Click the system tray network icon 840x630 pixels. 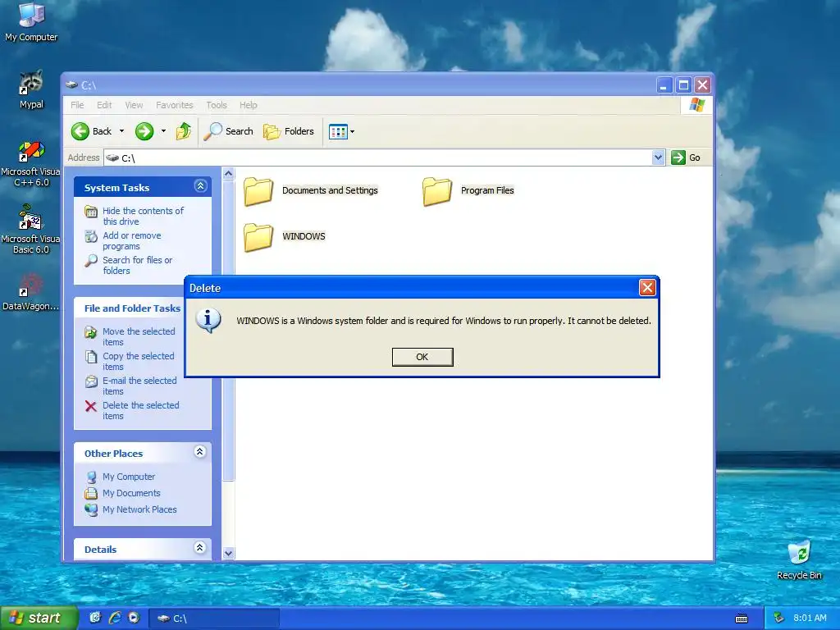tap(779, 618)
